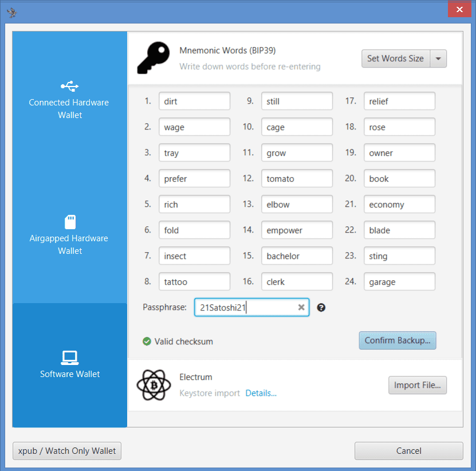Open the Electrum Details link
This screenshot has height=471, width=476.
[x=261, y=393]
